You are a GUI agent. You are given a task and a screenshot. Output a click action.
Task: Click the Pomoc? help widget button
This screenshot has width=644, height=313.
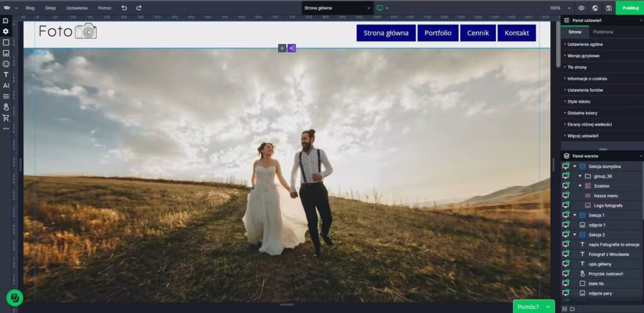533,307
